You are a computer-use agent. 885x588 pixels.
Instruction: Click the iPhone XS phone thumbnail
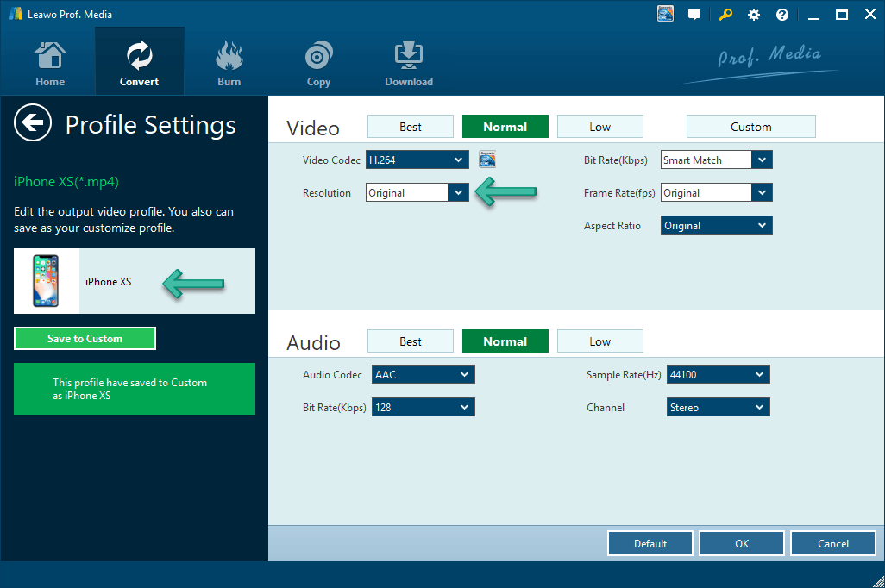(x=46, y=281)
